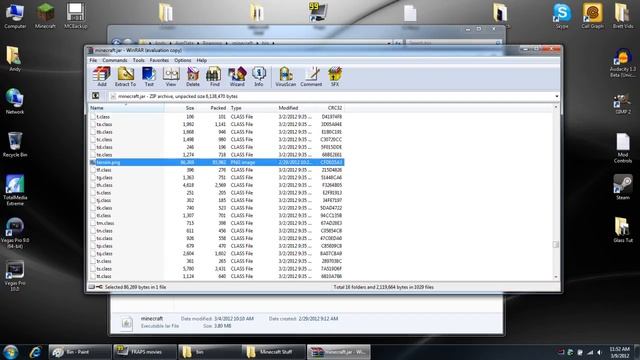Open the Network desktop icon

[15, 101]
